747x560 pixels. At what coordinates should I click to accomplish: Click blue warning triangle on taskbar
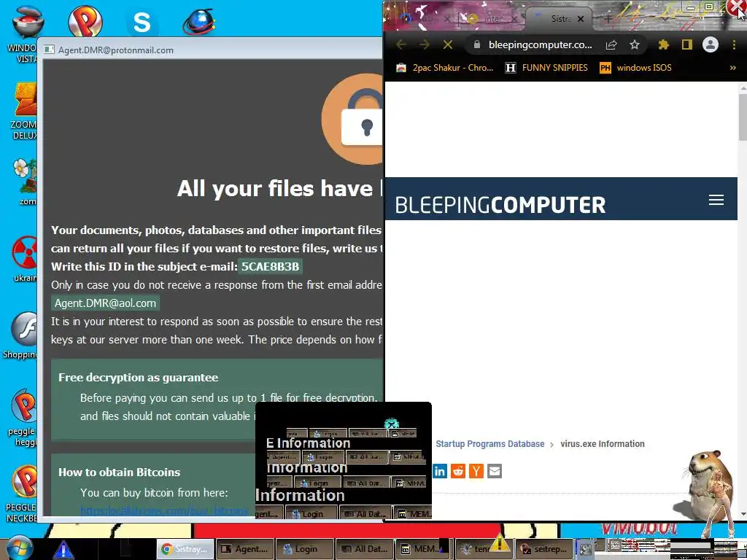(63, 550)
